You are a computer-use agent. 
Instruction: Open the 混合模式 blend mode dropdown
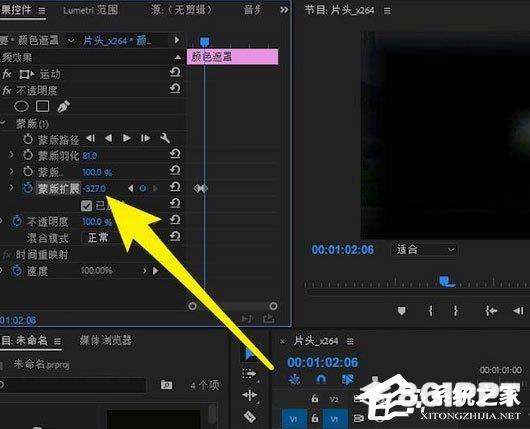99,238
